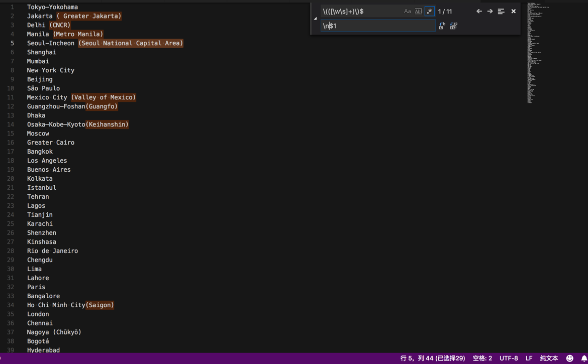588x364 pixels.
Task: Click the Rio de Janeiro line
Action: click(x=52, y=251)
